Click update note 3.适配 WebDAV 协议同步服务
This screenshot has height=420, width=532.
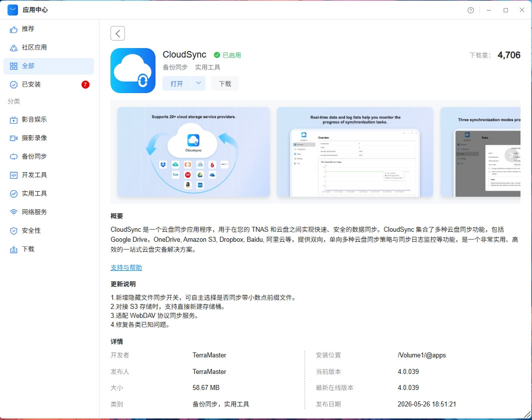pyautogui.click(x=154, y=316)
